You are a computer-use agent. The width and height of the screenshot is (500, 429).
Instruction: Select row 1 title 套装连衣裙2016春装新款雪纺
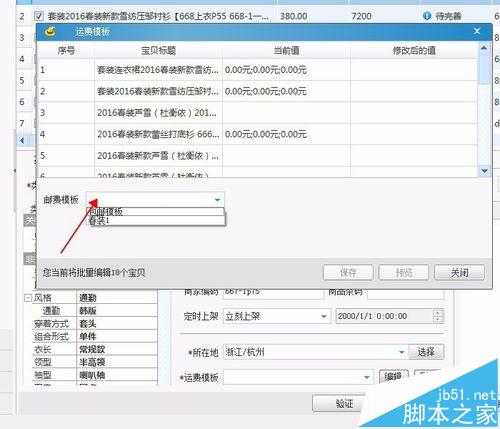[158, 70]
